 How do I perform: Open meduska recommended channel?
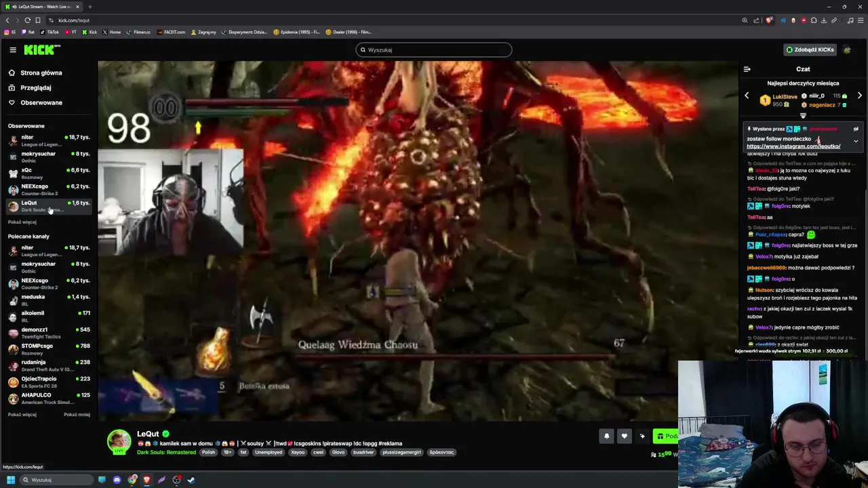pyautogui.click(x=47, y=300)
